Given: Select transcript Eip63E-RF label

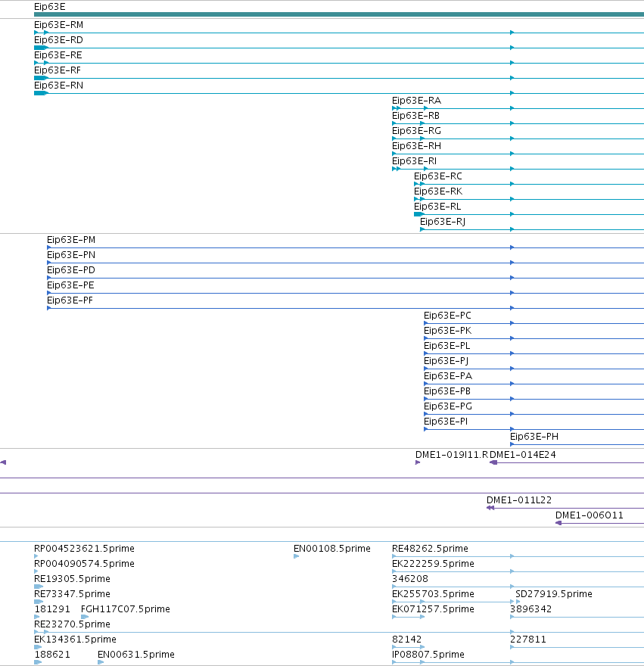Looking at the screenshot, I should click(58, 70).
